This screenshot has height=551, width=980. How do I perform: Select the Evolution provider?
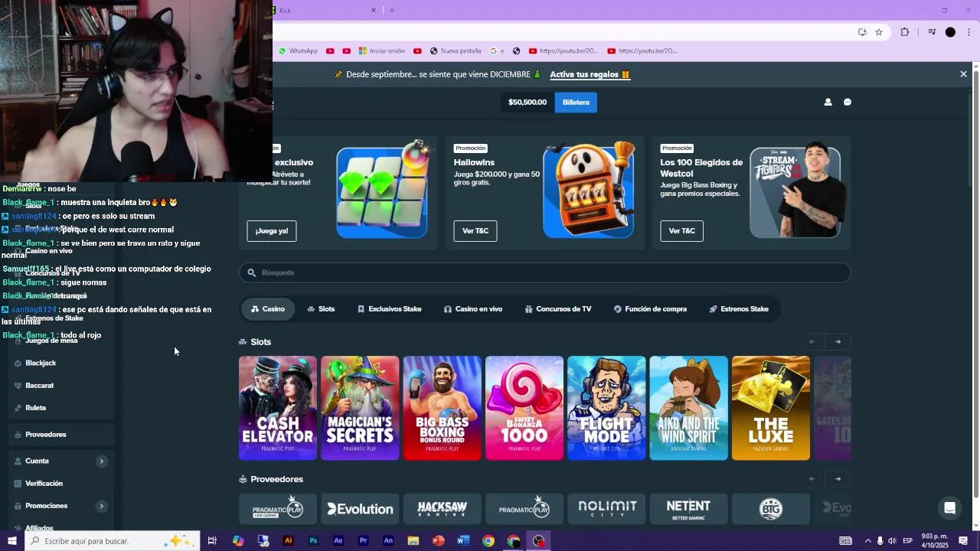pos(360,509)
